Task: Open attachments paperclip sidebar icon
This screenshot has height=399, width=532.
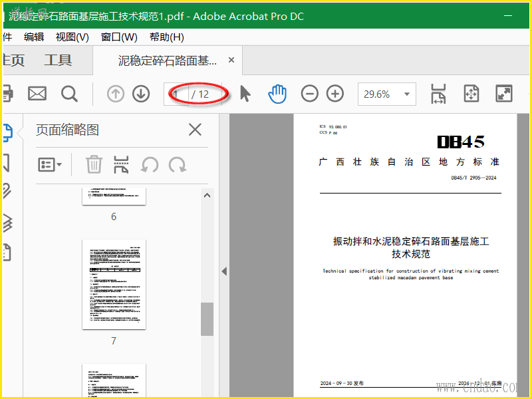Action: [7, 191]
